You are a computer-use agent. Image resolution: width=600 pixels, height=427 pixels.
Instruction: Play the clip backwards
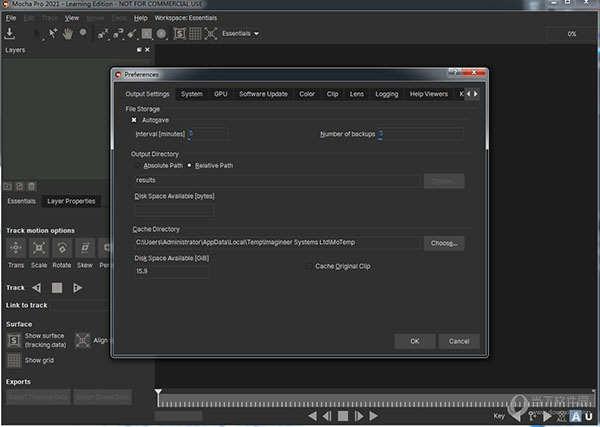click(313, 416)
